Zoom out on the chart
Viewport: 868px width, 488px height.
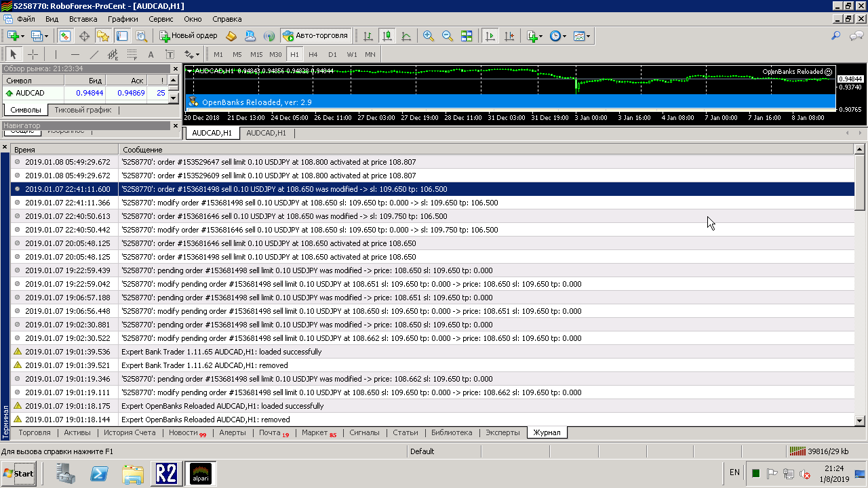point(448,36)
